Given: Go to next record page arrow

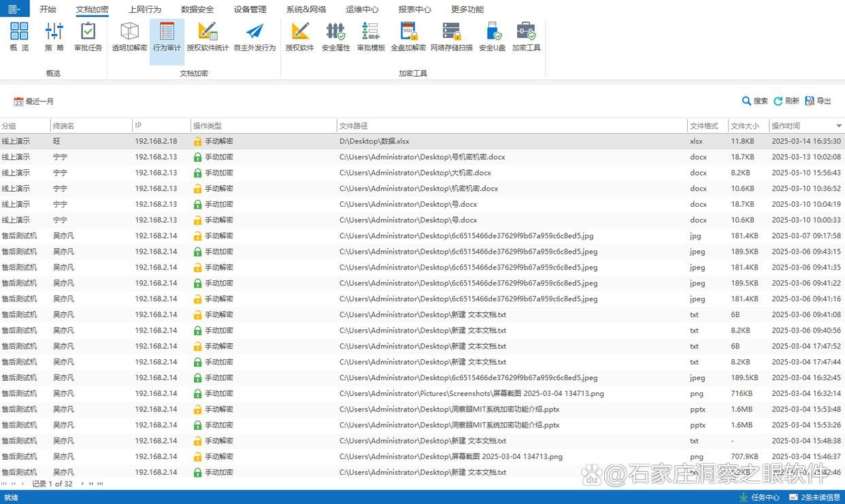Looking at the screenshot, I should 83,484.
